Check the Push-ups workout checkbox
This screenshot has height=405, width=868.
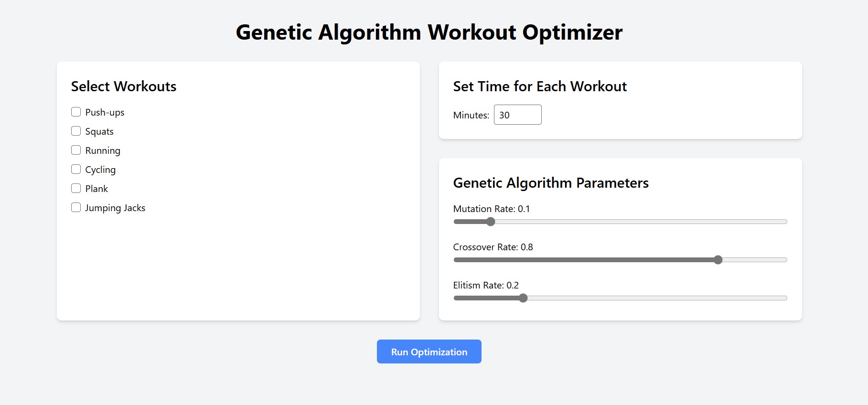pyautogui.click(x=76, y=112)
